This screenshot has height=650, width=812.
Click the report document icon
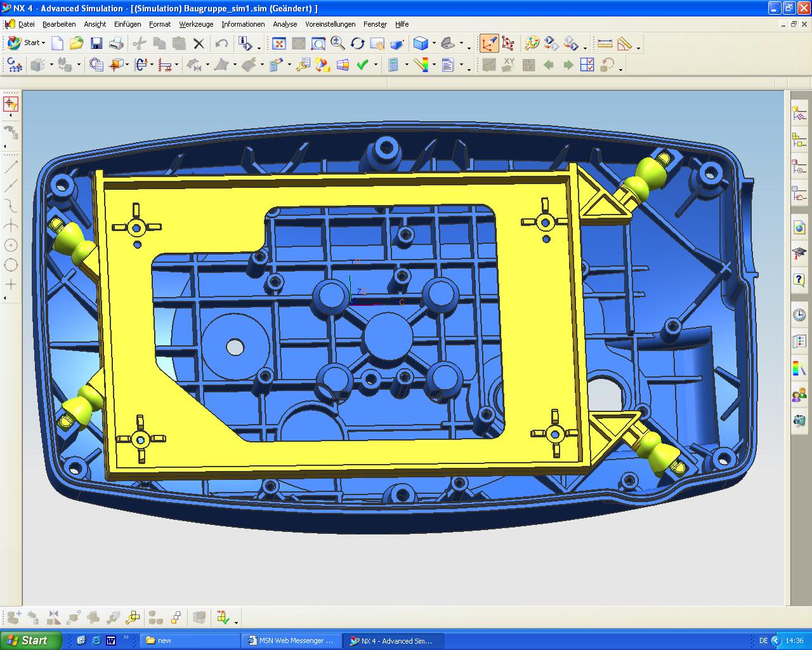pyautogui.click(x=448, y=65)
